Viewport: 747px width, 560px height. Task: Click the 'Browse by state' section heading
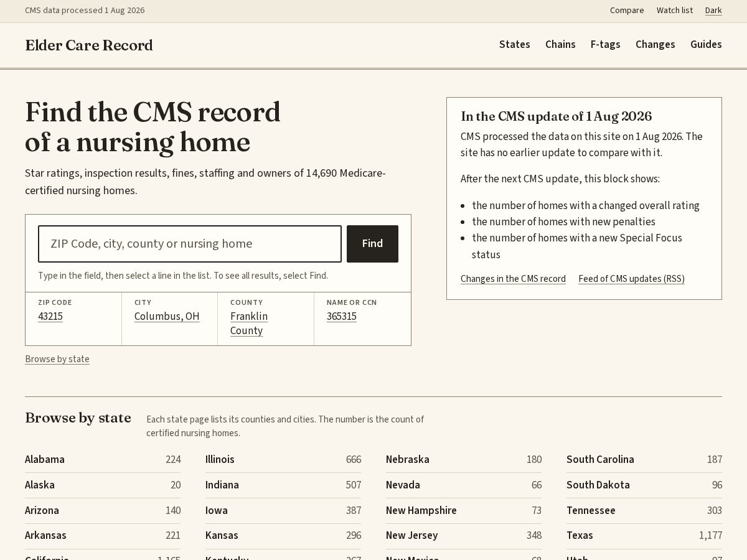[x=78, y=418]
